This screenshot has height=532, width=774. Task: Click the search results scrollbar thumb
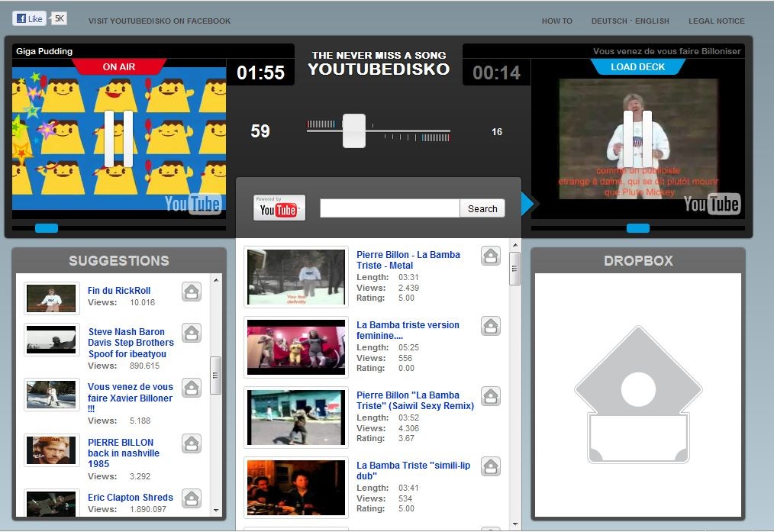point(514,269)
